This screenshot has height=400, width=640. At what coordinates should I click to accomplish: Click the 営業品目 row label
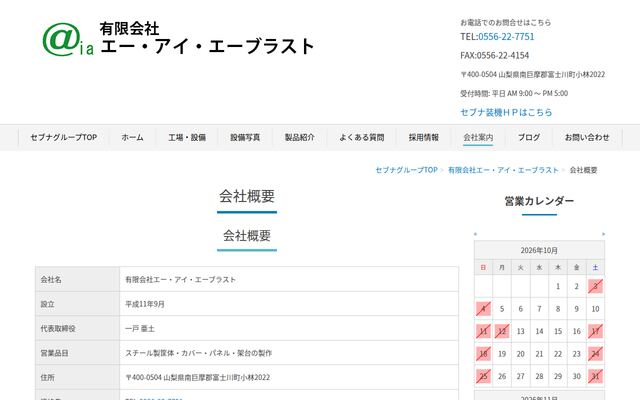pos(54,353)
